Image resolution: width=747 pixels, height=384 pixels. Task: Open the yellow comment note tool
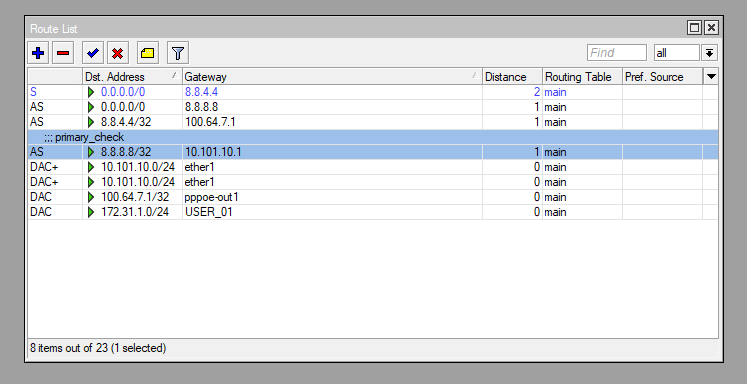pos(148,53)
